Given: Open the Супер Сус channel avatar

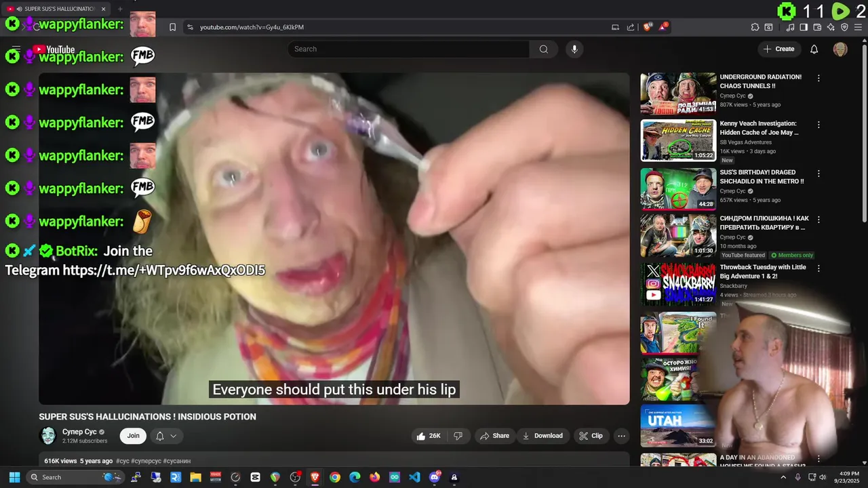Looking at the screenshot, I should [48, 436].
